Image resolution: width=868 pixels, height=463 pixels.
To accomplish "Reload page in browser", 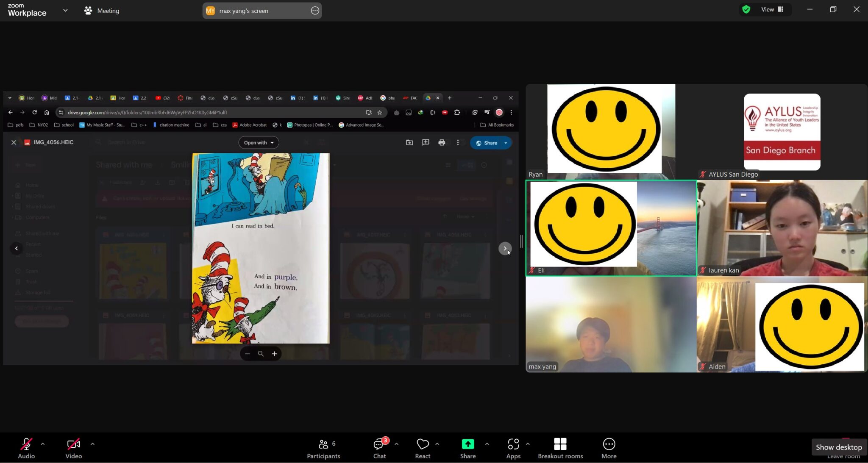I will click(x=34, y=112).
